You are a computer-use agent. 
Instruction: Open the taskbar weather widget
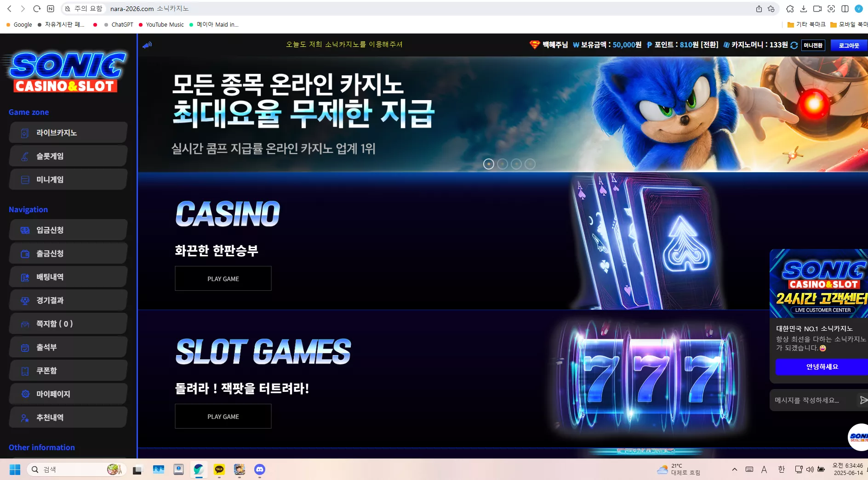pyautogui.click(x=679, y=469)
